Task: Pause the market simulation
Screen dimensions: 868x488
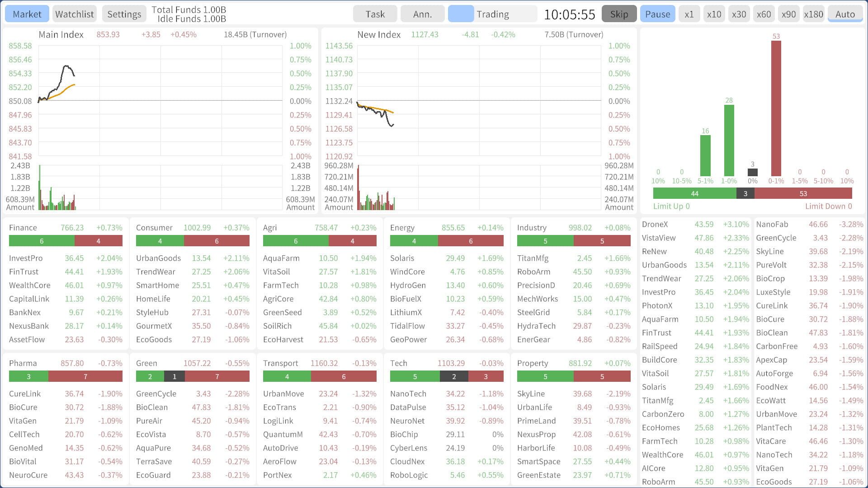Action: [x=657, y=14]
